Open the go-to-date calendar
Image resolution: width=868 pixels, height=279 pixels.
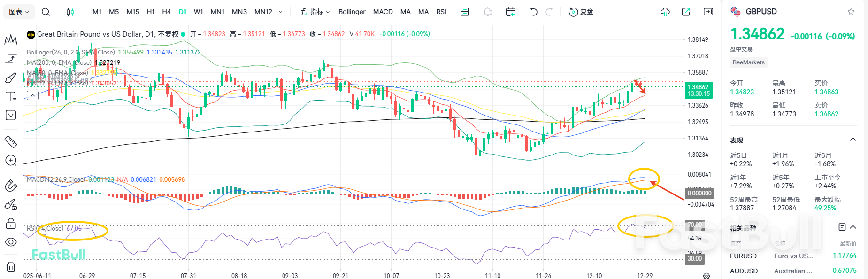(x=511, y=12)
